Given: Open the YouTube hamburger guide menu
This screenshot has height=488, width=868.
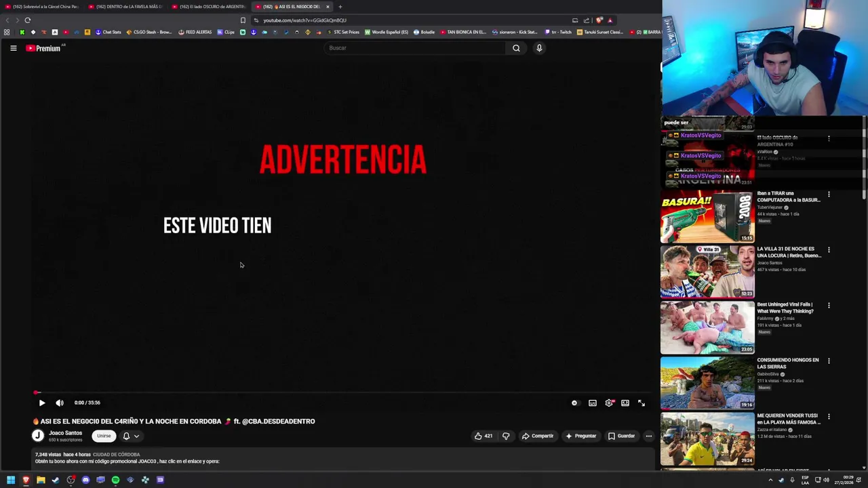Looking at the screenshot, I should coord(13,48).
